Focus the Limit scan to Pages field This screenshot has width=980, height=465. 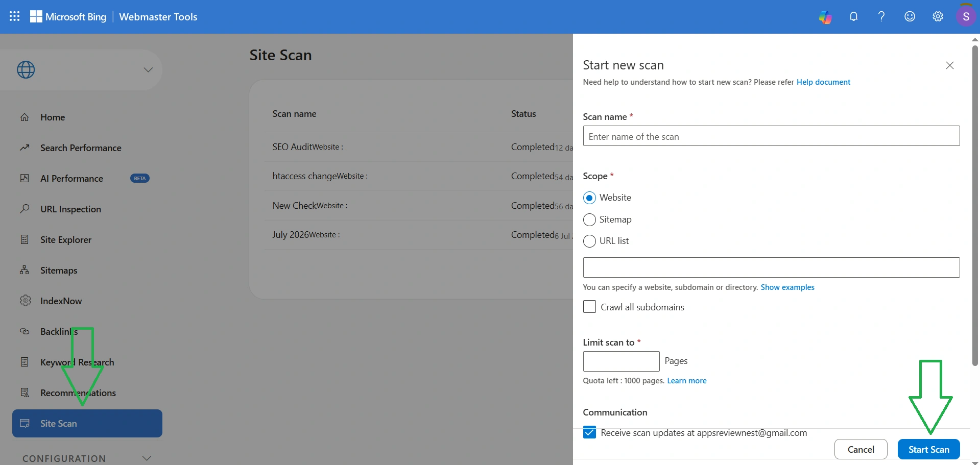point(621,361)
